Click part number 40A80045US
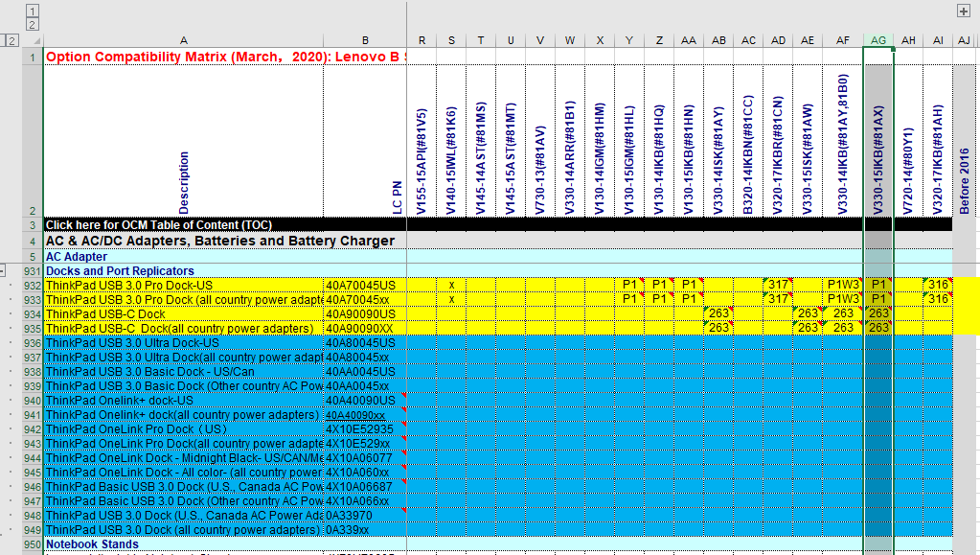The image size is (980, 555). click(365, 343)
